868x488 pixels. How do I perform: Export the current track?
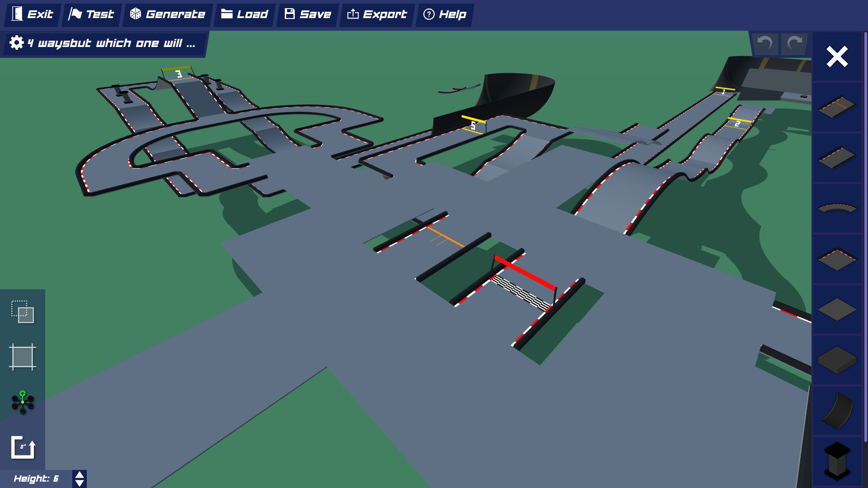(377, 14)
